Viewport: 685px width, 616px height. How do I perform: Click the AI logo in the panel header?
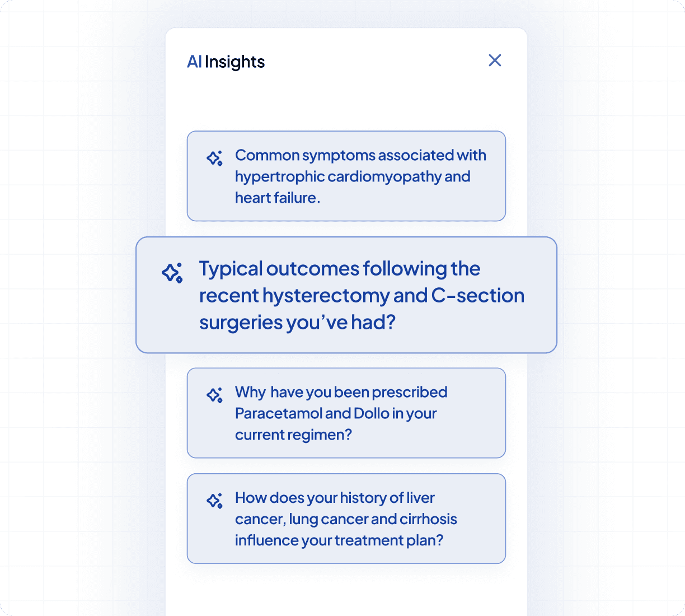tap(195, 62)
